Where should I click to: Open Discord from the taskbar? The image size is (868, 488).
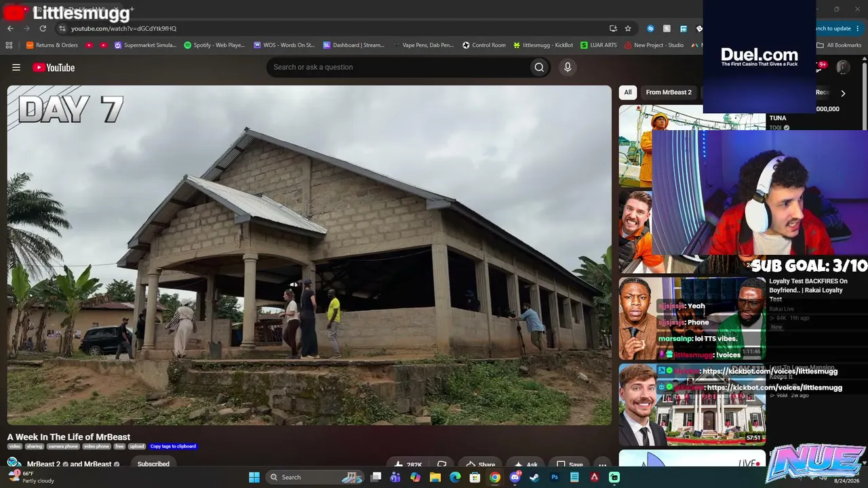[x=515, y=477]
